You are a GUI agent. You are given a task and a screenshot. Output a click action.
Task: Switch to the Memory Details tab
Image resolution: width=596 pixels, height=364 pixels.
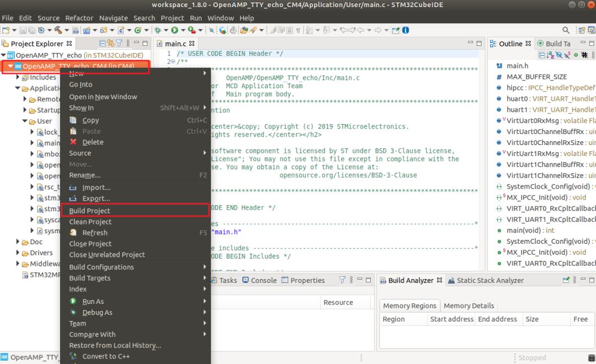[469, 306]
